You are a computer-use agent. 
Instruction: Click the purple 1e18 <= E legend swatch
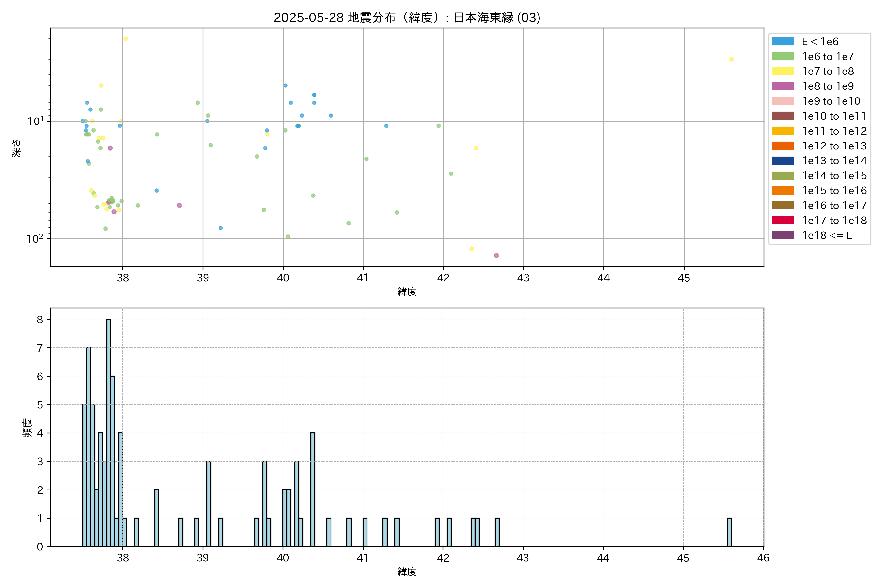pos(783,235)
